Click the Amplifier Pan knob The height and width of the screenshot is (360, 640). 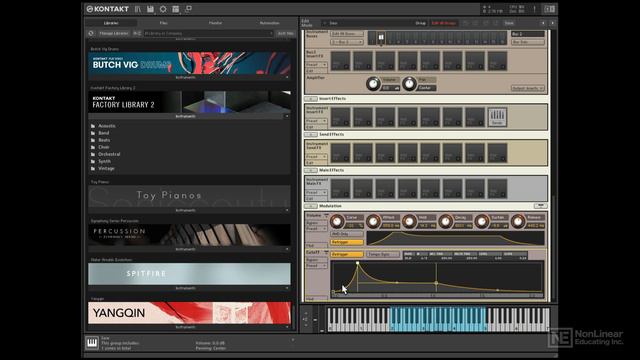point(409,84)
